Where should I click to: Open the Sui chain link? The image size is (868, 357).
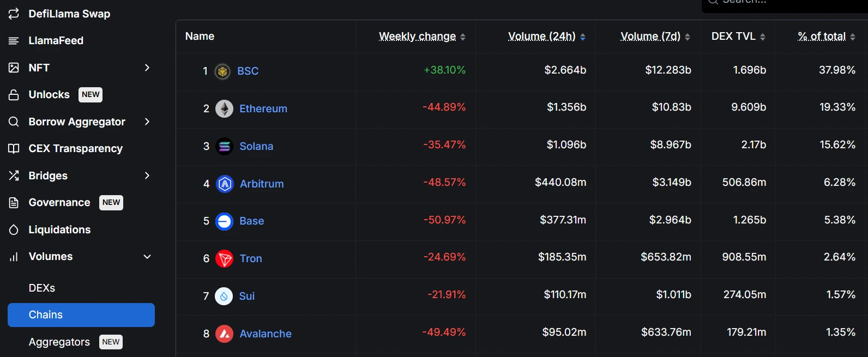247,297
